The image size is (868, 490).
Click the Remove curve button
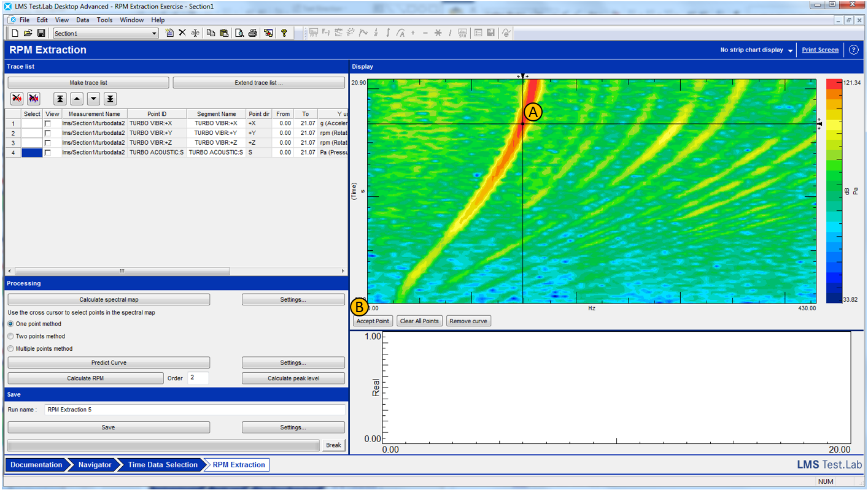pyautogui.click(x=468, y=321)
